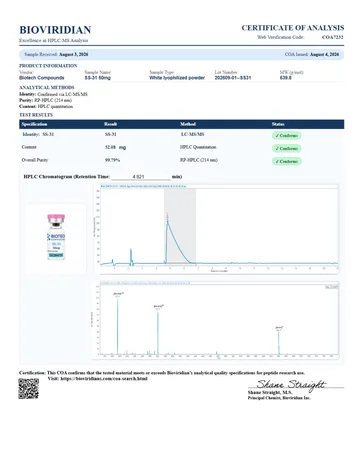Click the 'Excellence in HPLC-MS Analysis' tagline
Screen dimensions: 360x466
(54, 40)
